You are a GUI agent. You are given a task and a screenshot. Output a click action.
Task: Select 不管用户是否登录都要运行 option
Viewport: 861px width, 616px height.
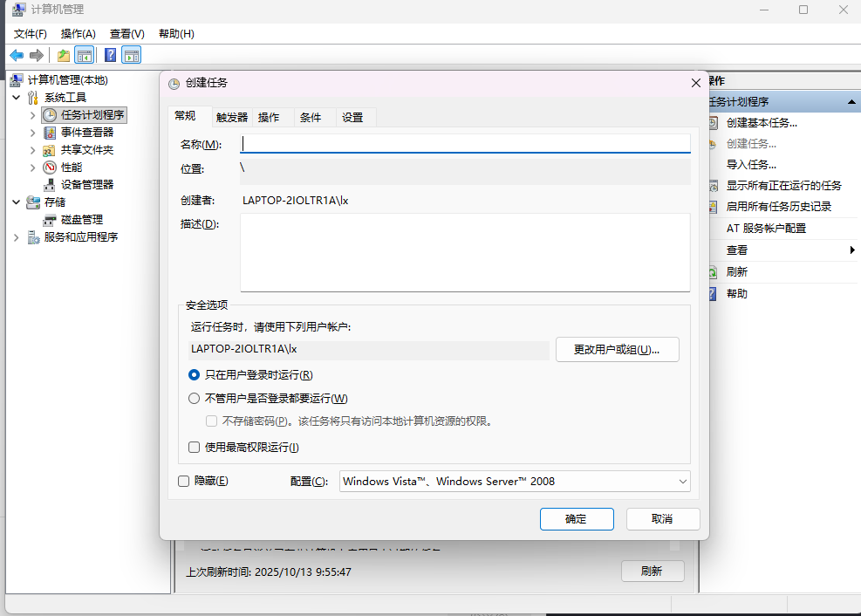(x=194, y=398)
